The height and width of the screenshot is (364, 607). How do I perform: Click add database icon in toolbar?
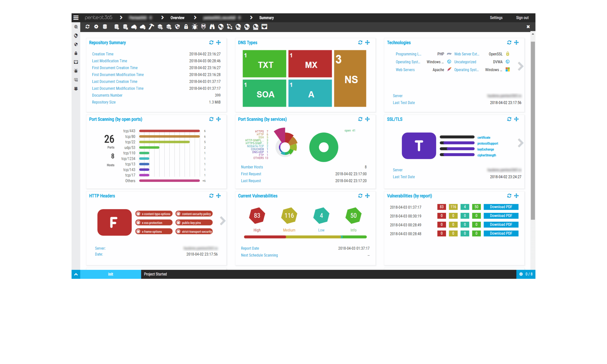(117, 26)
